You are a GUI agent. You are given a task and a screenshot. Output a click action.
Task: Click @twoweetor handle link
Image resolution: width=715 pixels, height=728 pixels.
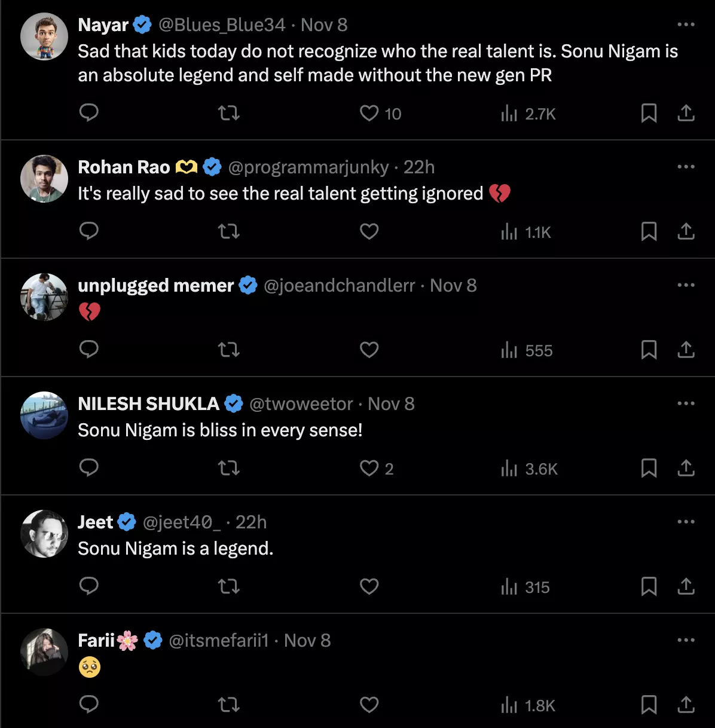coord(301,404)
